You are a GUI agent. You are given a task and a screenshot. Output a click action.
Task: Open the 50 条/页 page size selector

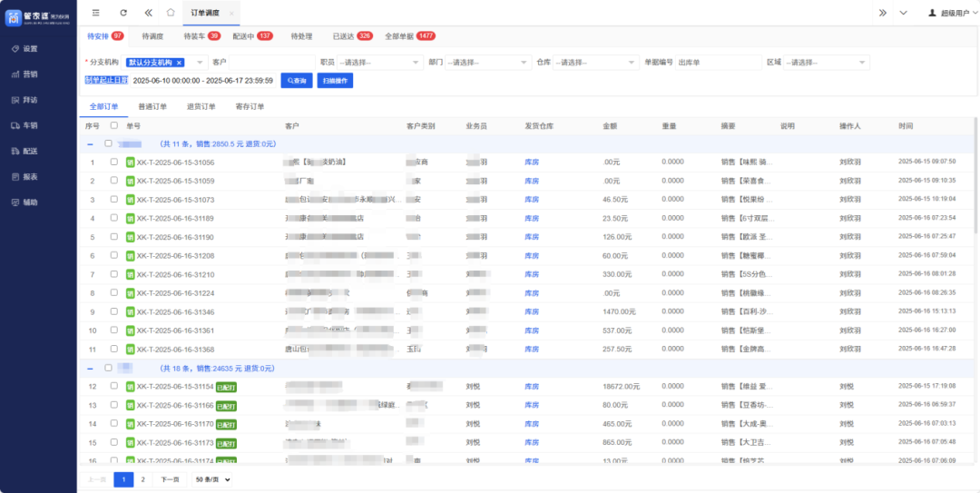[x=213, y=478]
